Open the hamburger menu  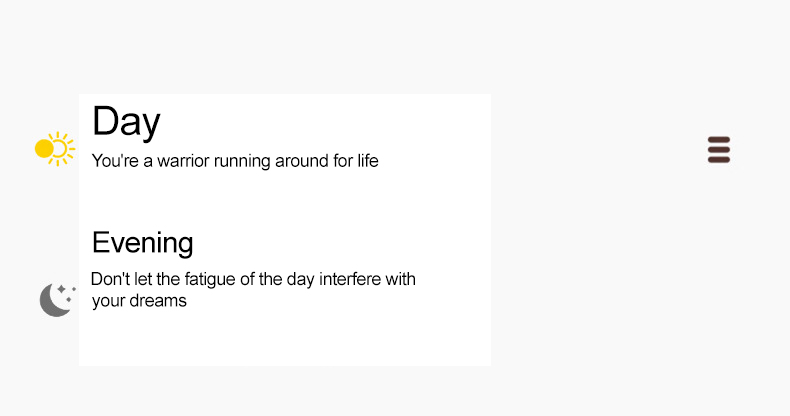coord(719,149)
